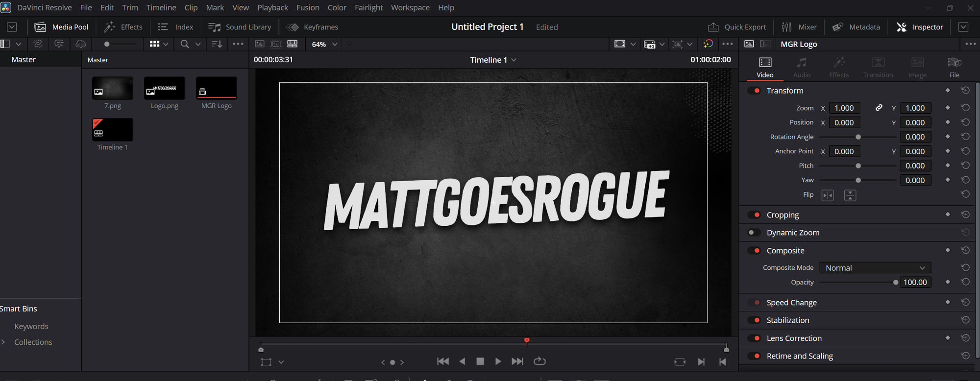Viewport: 980px width, 381px height.
Task: Open the Trim menu
Action: 130,8
